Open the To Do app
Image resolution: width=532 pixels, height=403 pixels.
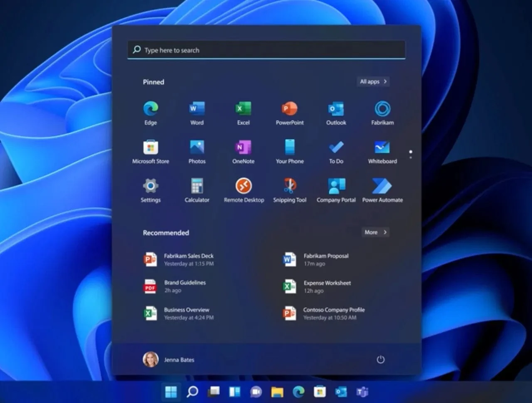point(336,151)
